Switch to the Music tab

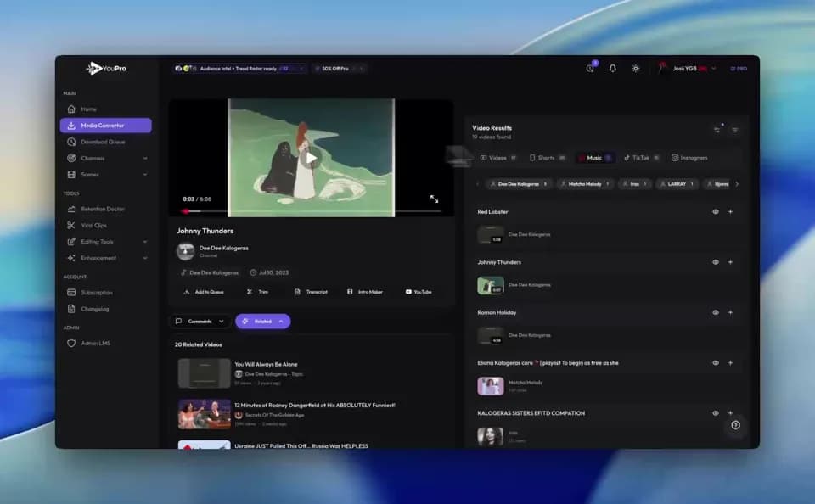click(x=594, y=158)
